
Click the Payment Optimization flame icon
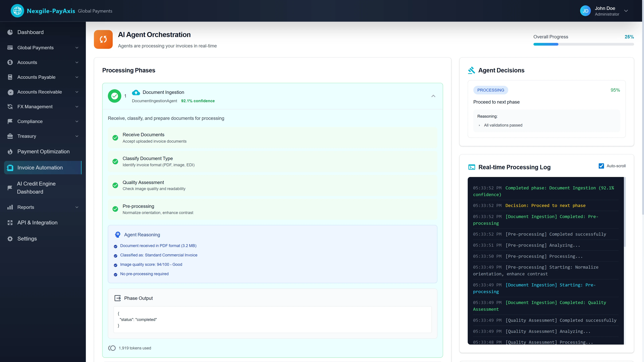[x=10, y=152]
